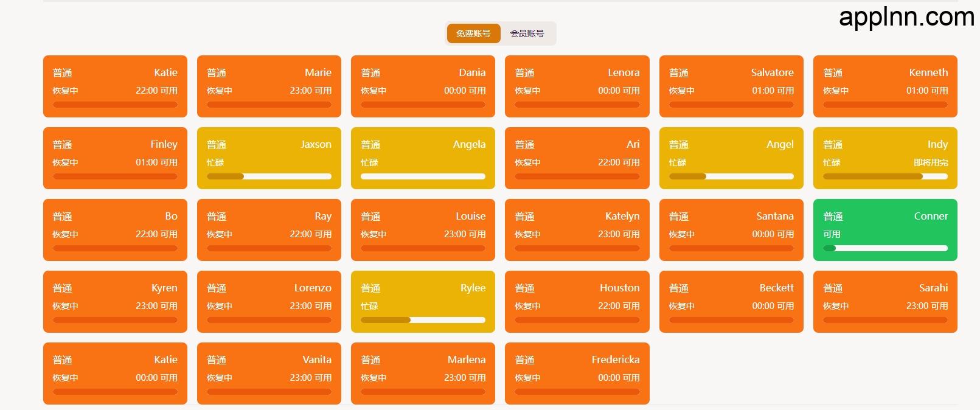Click the 00:00 可用 time on Beckett's card
980x410 pixels.
(x=773, y=306)
